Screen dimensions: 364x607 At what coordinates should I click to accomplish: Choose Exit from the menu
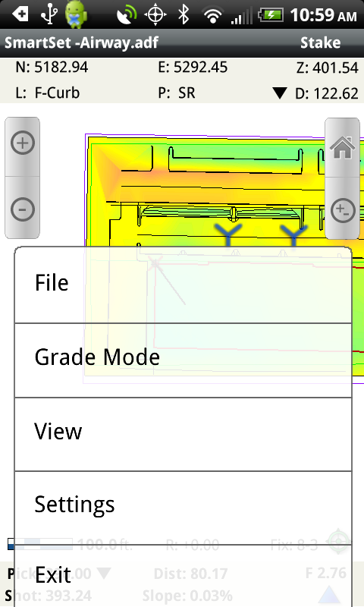(x=183, y=576)
